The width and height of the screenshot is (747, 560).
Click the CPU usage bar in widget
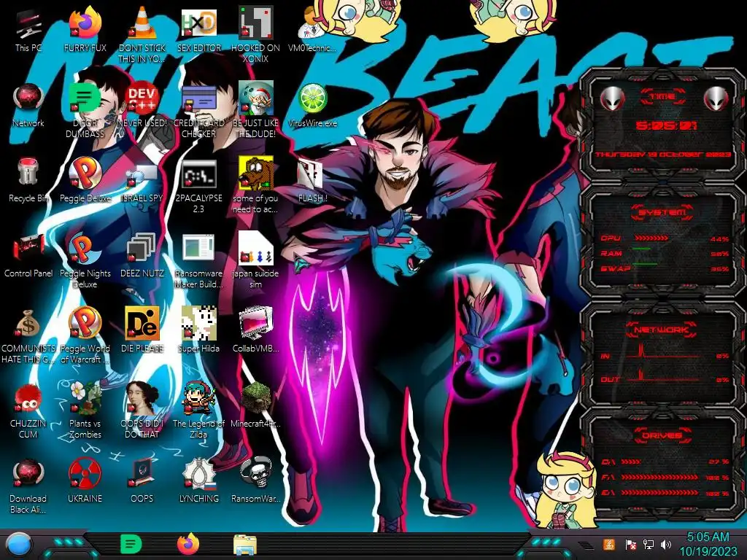coord(651,238)
